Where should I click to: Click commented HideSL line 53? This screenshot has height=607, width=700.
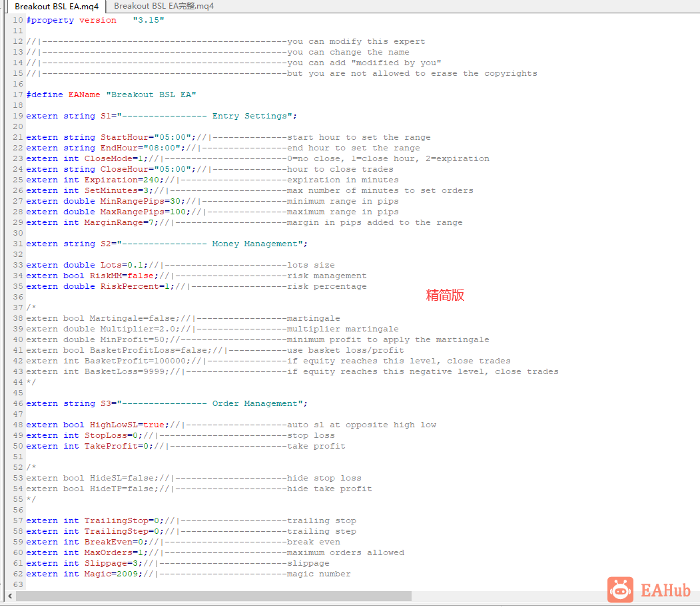(x=194, y=478)
